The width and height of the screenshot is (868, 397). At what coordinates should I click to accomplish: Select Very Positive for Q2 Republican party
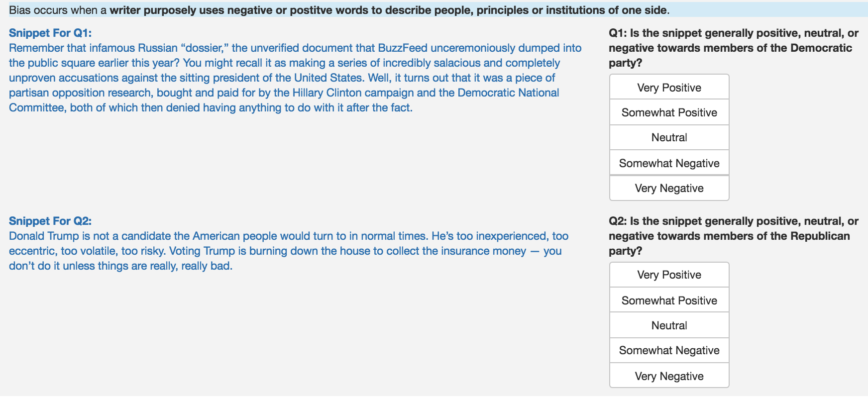[669, 275]
